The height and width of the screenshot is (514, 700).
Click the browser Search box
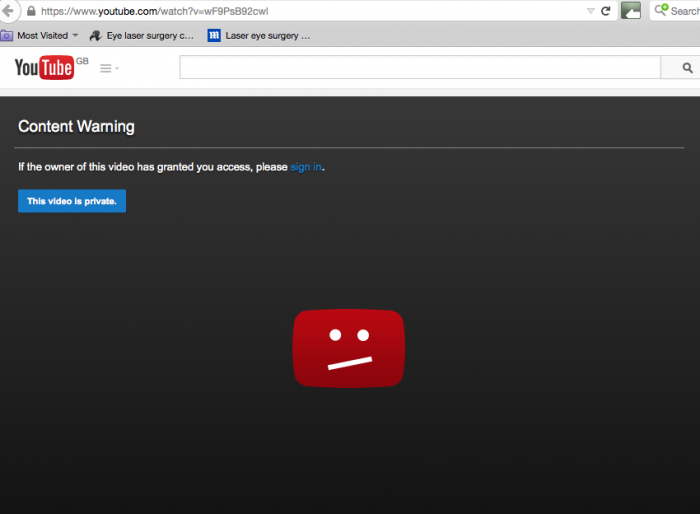click(x=684, y=11)
